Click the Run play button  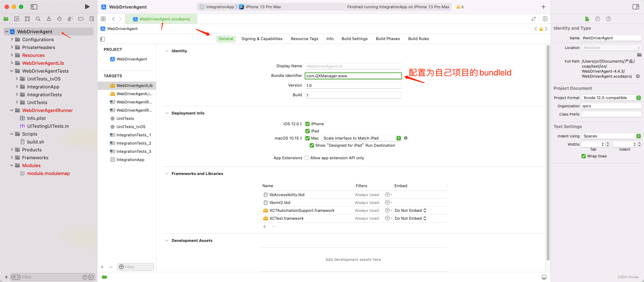[x=87, y=7]
